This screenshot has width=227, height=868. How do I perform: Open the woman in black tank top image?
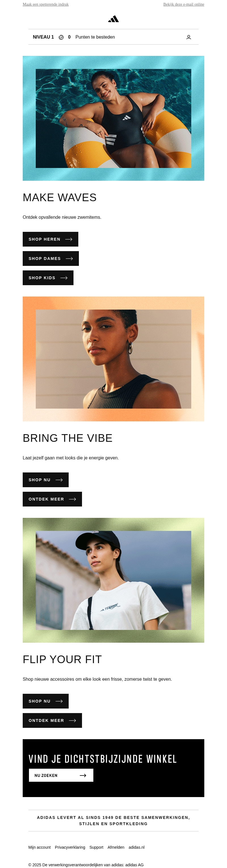pos(113,359)
